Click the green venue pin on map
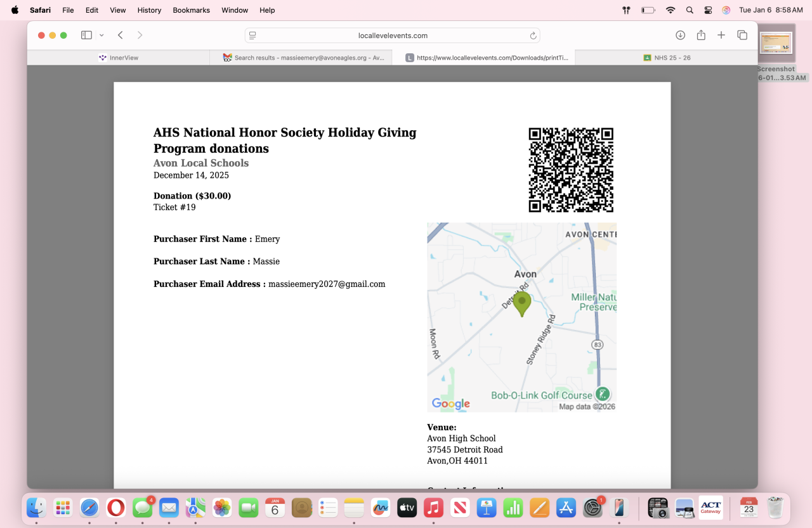 click(x=522, y=304)
